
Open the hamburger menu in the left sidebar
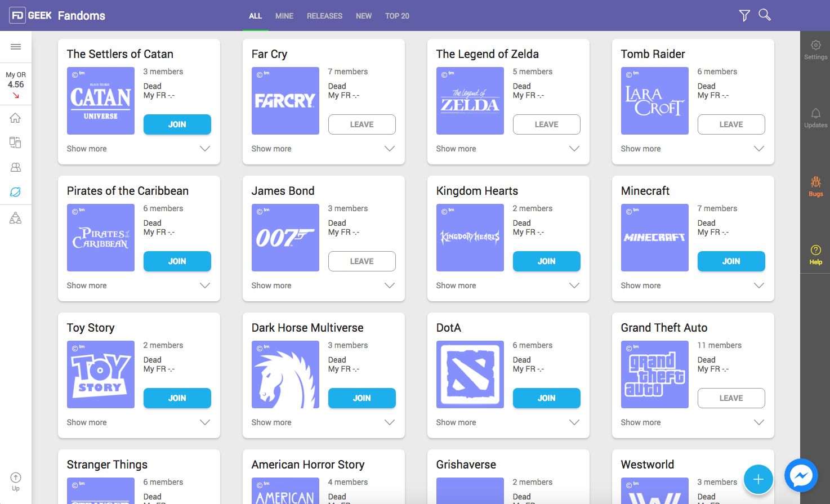16,47
